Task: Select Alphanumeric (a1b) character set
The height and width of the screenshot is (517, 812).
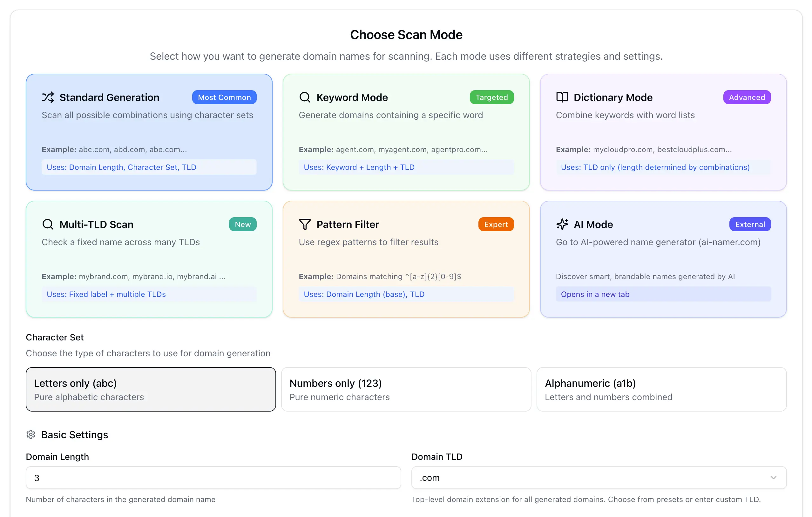Action: pos(661,389)
